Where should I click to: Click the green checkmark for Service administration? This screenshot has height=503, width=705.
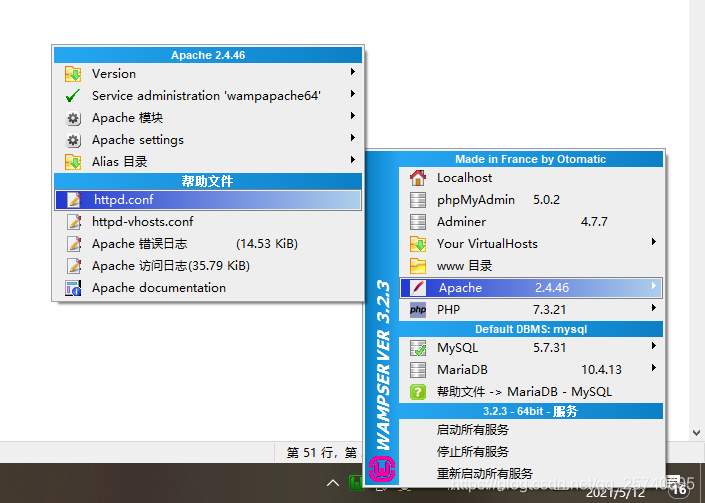(73, 96)
